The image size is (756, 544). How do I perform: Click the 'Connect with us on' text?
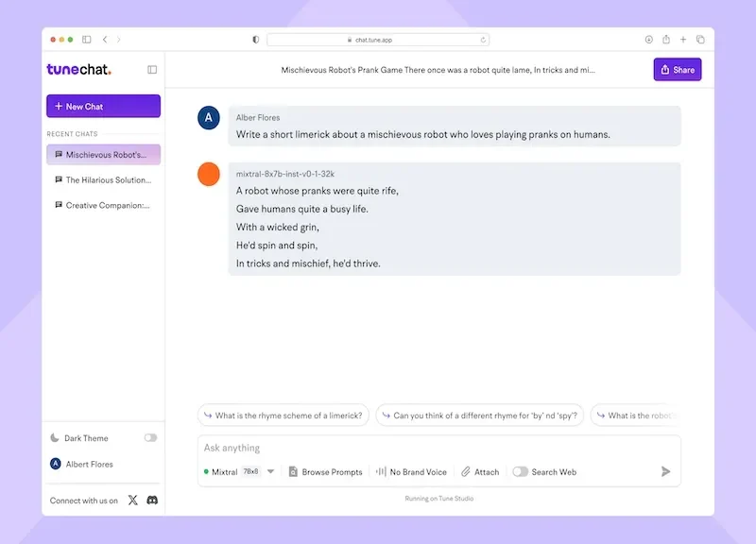pos(83,501)
